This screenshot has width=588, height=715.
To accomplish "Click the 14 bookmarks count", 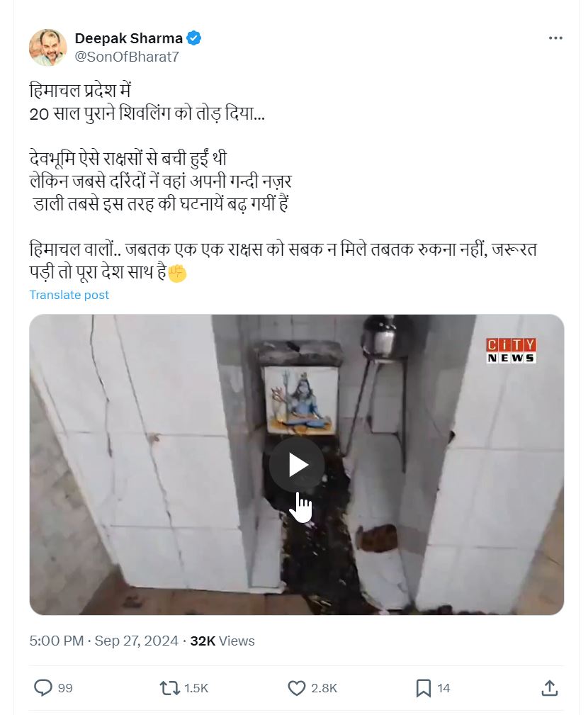I will pyautogui.click(x=443, y=688).
